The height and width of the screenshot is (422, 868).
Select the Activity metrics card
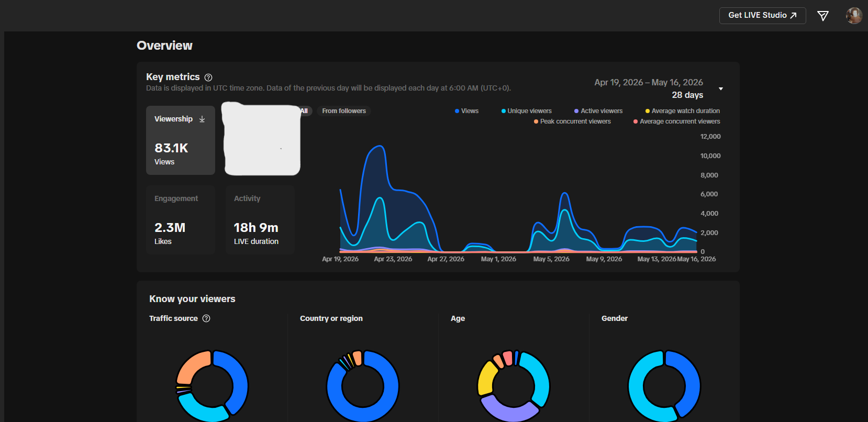point(260,220)
